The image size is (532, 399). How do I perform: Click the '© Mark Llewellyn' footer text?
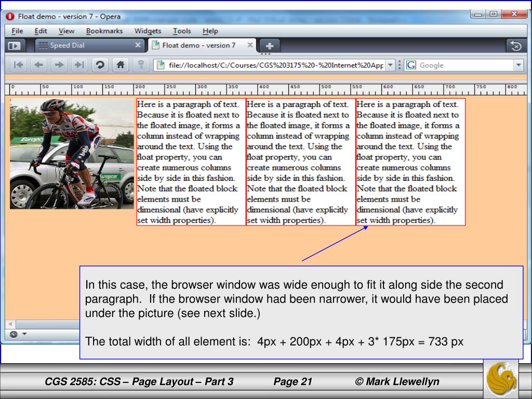[x=397, y=382]
